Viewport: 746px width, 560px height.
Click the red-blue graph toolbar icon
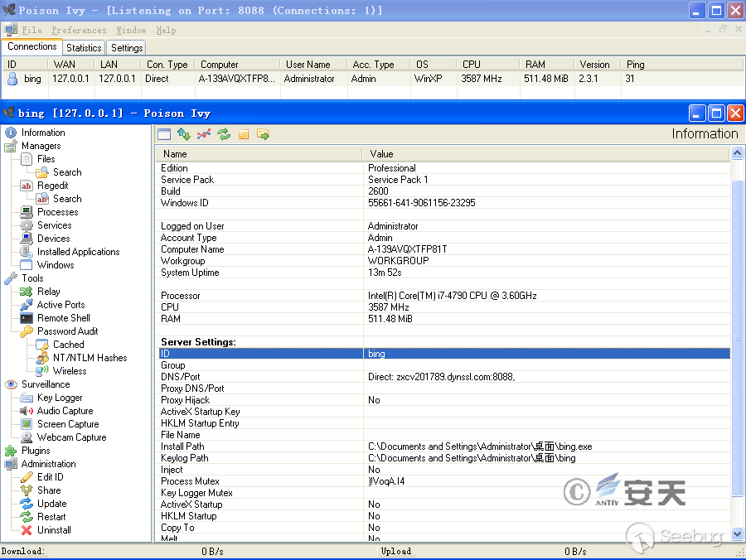(x=204, y=134)
